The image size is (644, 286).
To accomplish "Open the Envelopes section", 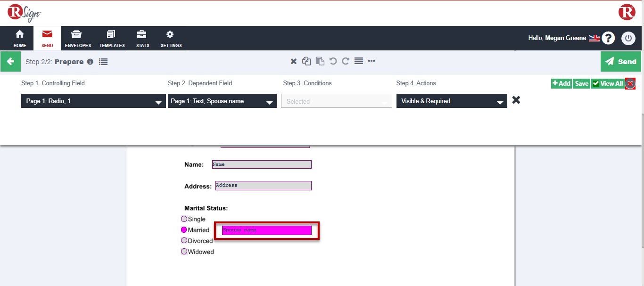I will [77, 38].
